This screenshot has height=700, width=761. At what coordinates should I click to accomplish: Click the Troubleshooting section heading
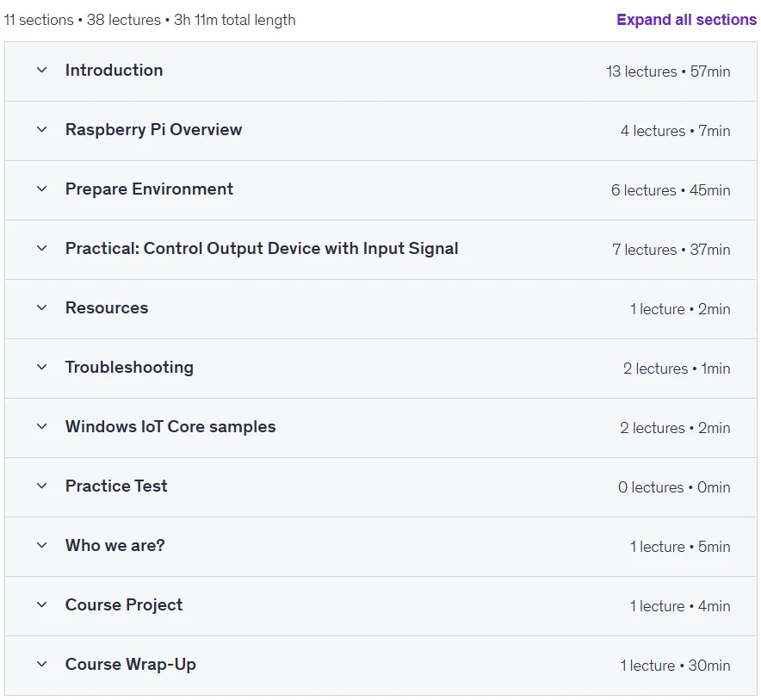point(129,367)
